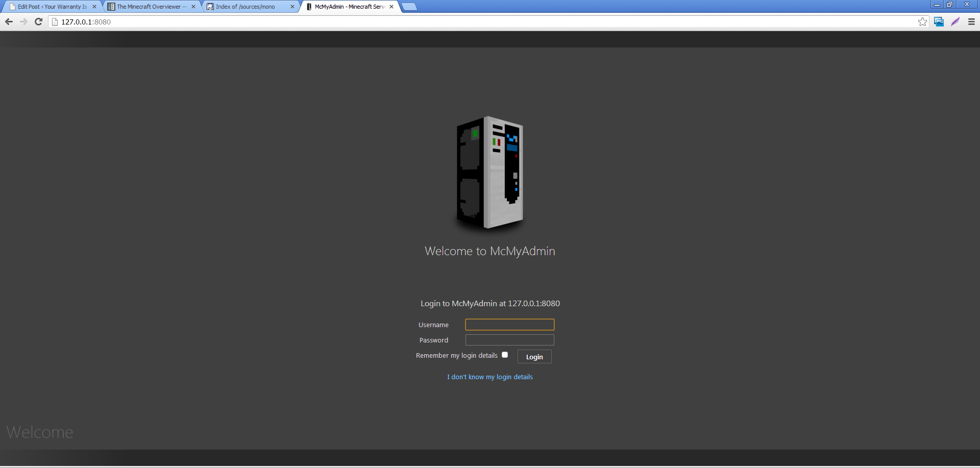Click the page icon in address bar
The width and height of the screenshot is (980, 468).
pyautogui.click(x=55, y=21)
